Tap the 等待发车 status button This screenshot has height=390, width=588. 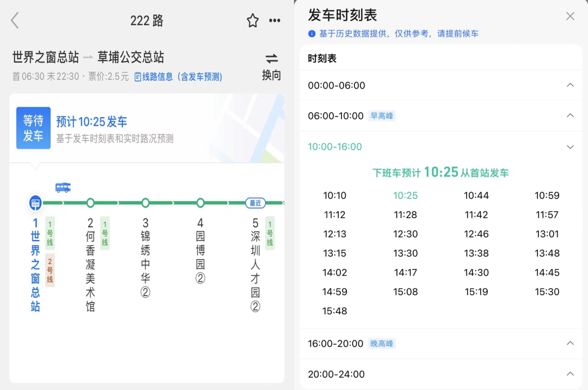coord(33,128)
